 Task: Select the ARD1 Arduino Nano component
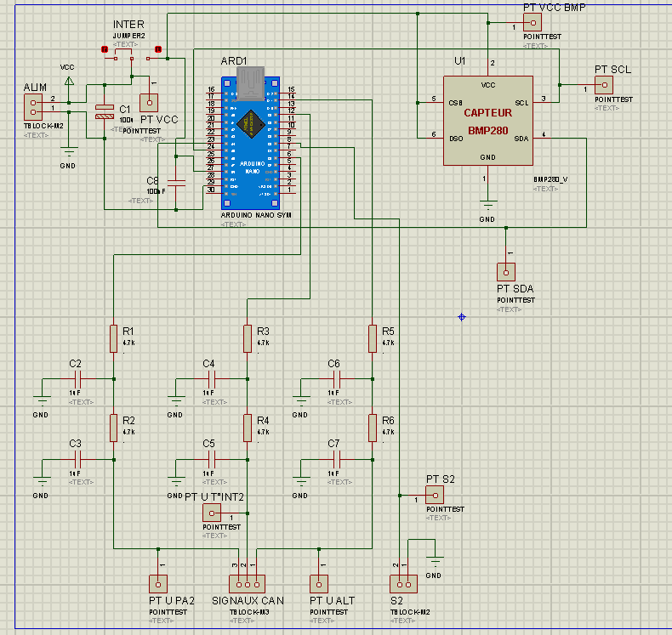coord(251,143)
